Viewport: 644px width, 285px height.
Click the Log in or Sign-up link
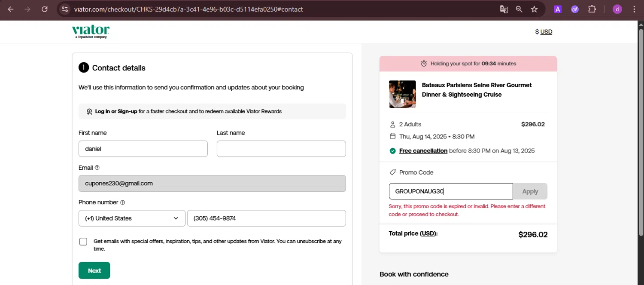tap(116, 111)
